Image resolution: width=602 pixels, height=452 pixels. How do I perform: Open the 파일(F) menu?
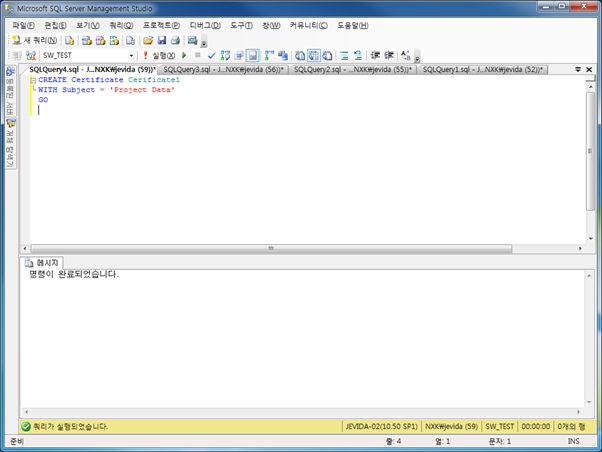point(23,25)
